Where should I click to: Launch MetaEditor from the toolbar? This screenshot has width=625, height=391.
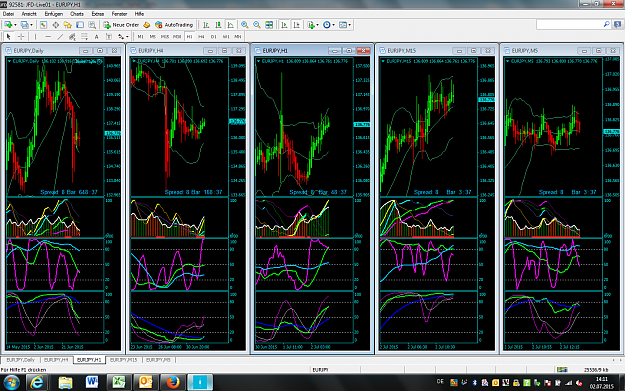[146, 25]
